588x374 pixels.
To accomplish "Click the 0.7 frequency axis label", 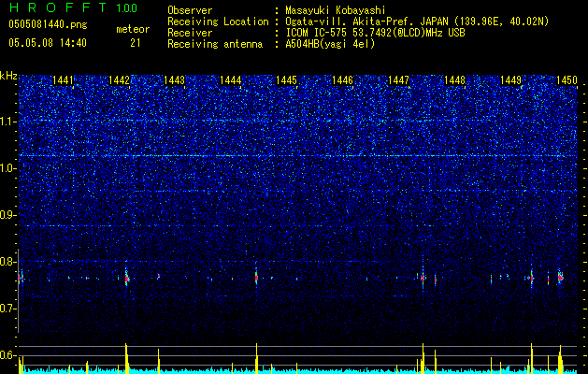I will point(7,309).
